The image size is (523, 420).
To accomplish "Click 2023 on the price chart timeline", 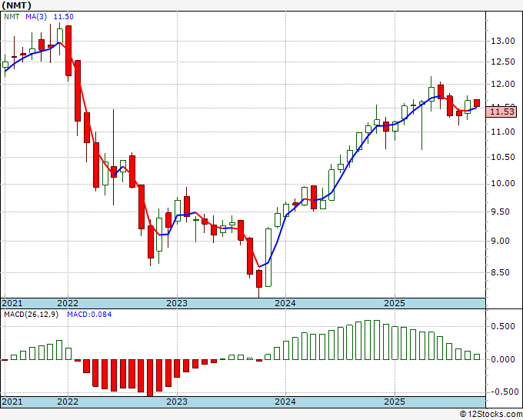I will pyautogui.click(x=177, y=303).
